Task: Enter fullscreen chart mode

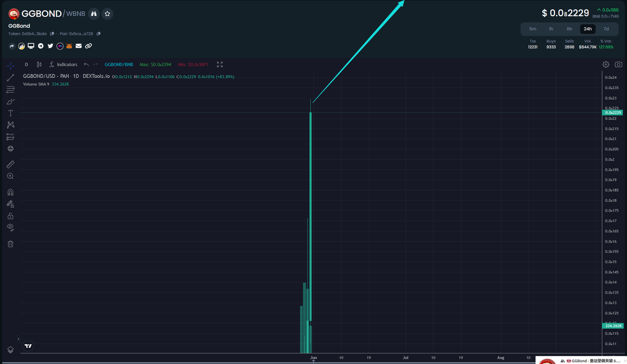Action: [220, 65]
